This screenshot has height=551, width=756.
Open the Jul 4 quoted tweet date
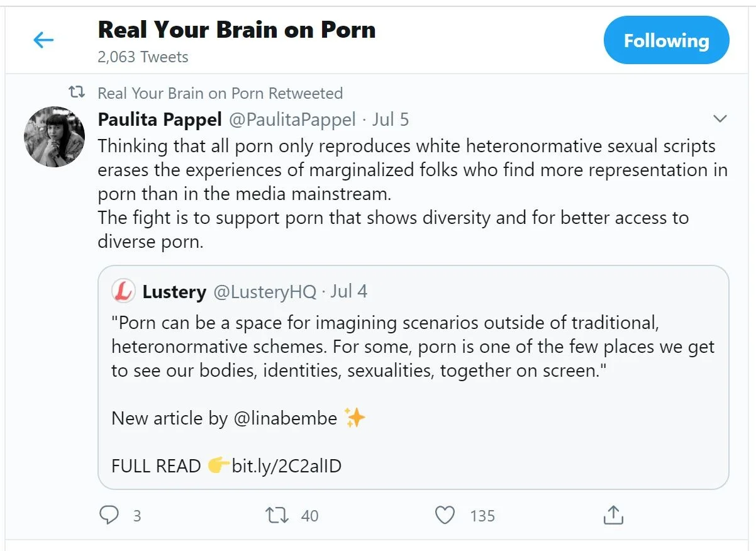[349, 292]
